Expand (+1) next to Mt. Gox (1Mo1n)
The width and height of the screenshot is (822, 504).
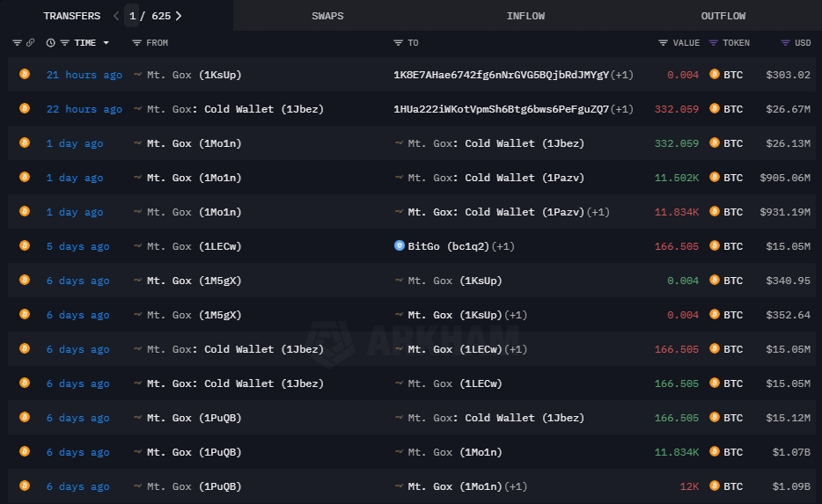click(x=516, y=486)
